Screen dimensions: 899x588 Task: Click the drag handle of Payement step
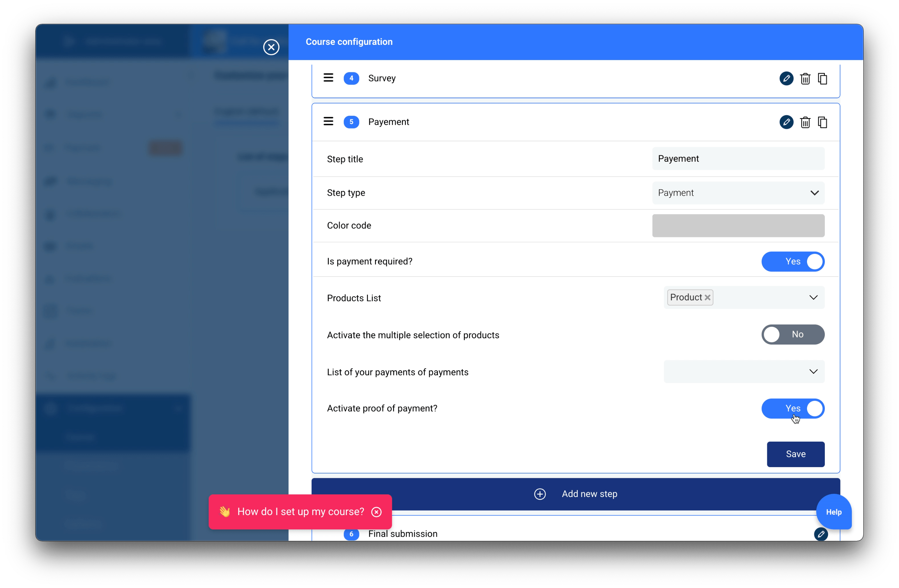(x=328, y=122)
